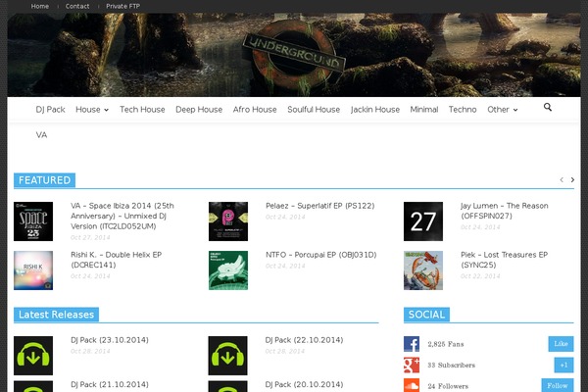Open Pelaez Superlatif EP cover thumbnail
This screenshot has height=392, width=588.
228,221
